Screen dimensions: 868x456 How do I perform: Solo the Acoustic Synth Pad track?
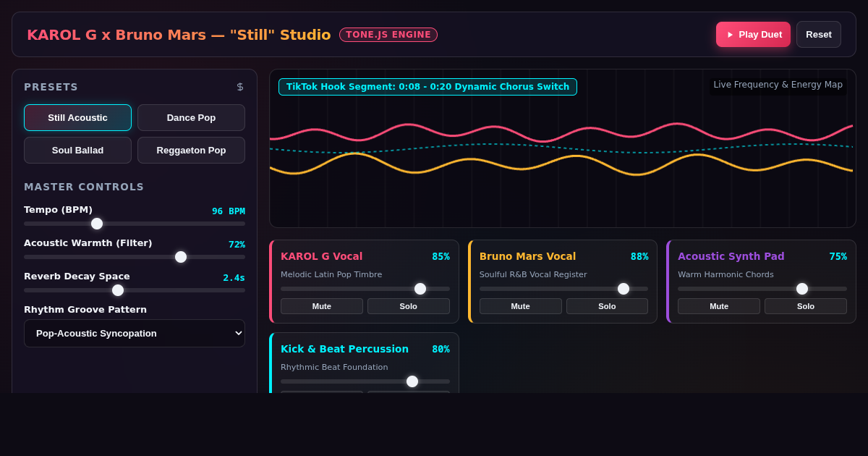tap(806, 306)
